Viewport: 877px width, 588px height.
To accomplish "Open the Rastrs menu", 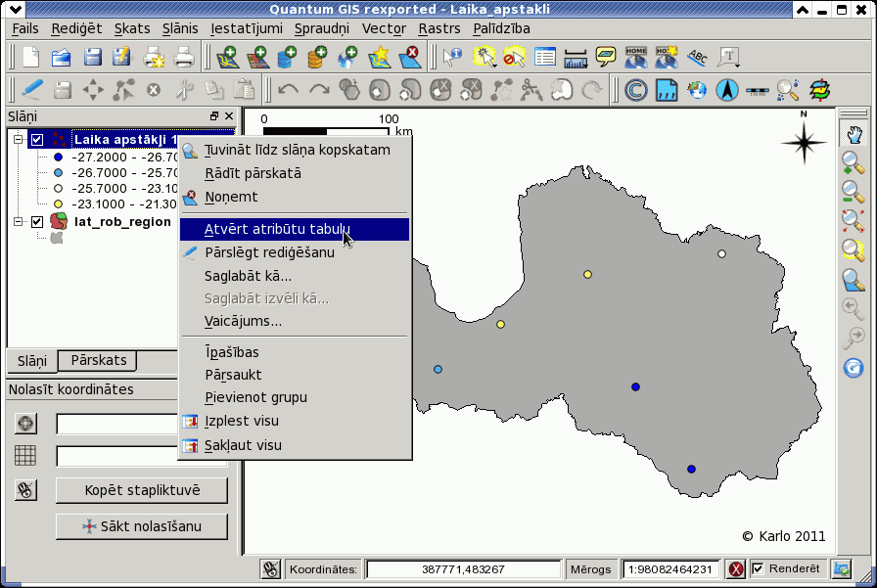I will (439, 28).
